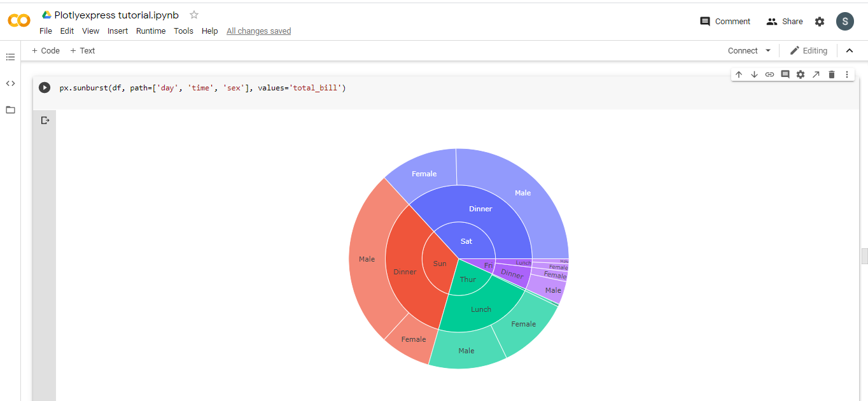This screenshot has height=401, width=868.
Task: Collapse the notebook header section
Action: pyautogui.click(x=850, y=50)
